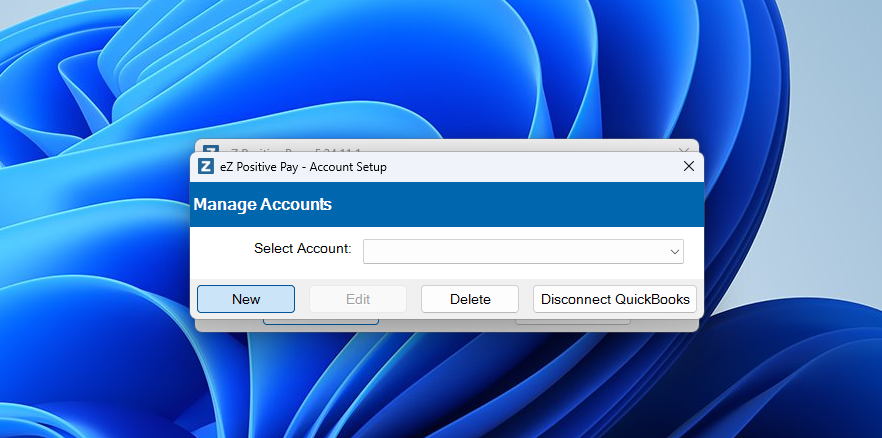Screen dimensions: 882x438
Task: Create a new account with New
Action: 246,299
